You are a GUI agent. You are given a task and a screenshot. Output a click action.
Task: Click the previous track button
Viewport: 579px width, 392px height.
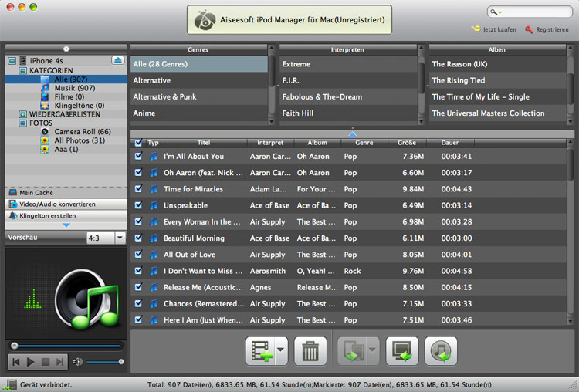[16, 362]
